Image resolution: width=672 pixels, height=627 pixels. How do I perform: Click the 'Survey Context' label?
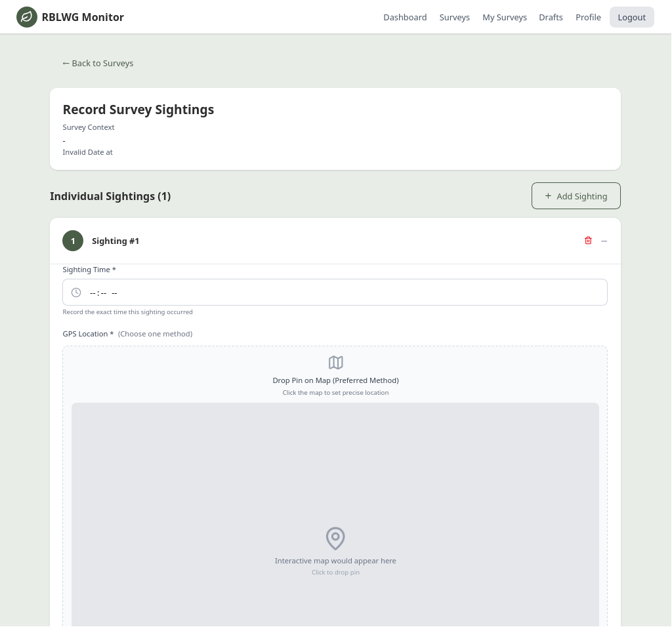[89, 127]
